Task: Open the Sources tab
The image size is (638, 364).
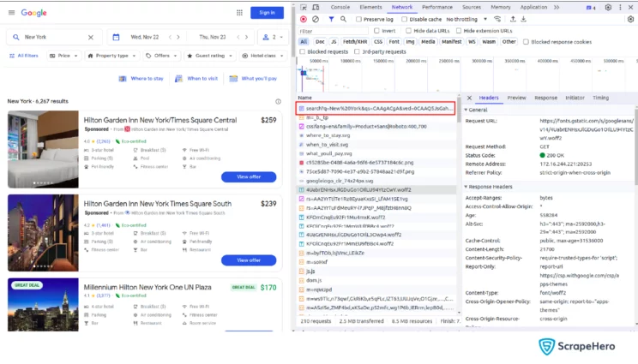Action: pyautogui.click(x=472, y=8)
